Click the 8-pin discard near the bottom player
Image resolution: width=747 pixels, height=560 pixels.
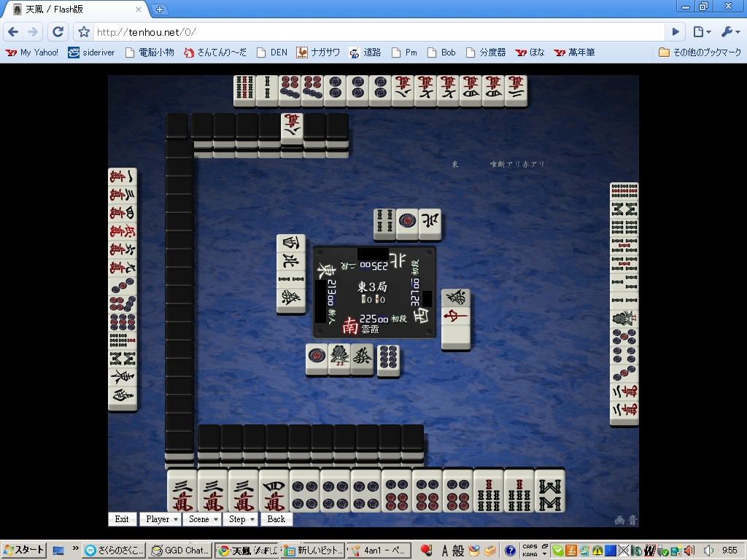(388, 362)
